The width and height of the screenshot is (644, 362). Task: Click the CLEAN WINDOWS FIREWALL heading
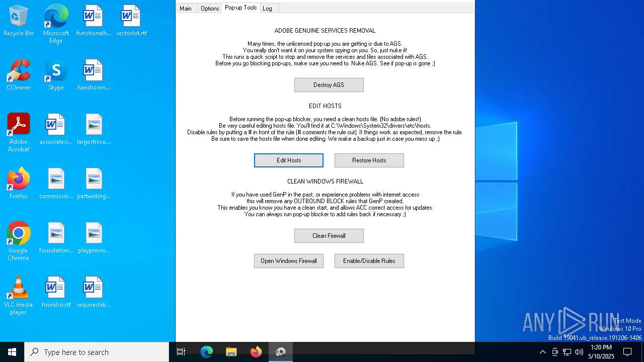click(325, 182)
